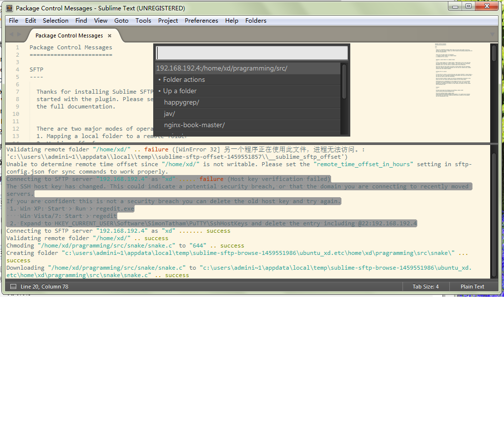Click the Sublime Text title bar icon

[10, 8]
